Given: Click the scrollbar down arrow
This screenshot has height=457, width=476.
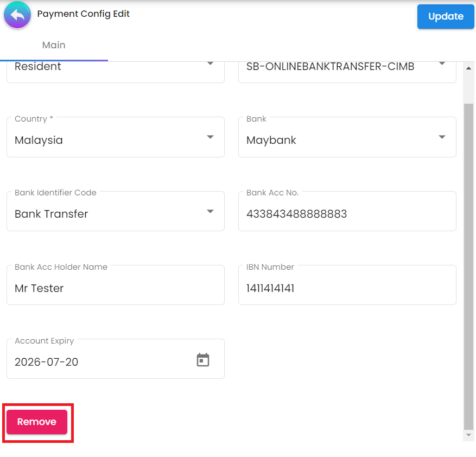Looking at the screenshot, I should coord(469,435).
